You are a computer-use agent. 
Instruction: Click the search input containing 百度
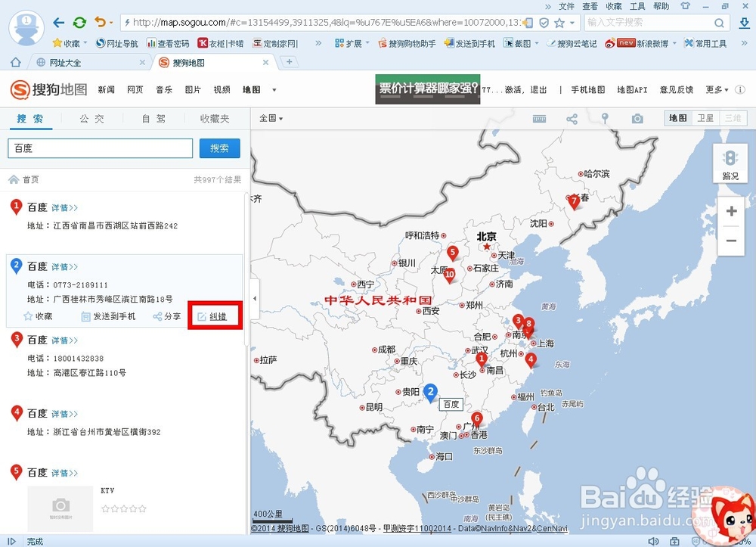point(101,148)
